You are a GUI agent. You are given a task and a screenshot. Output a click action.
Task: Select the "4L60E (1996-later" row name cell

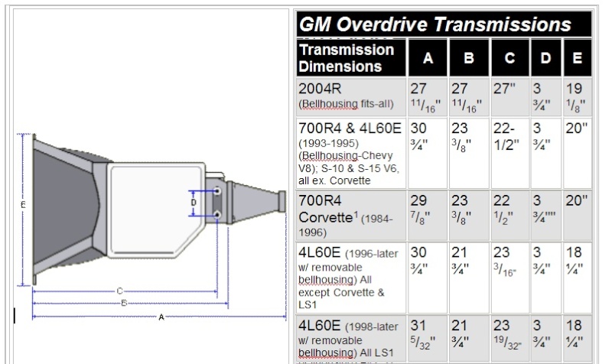tap(351, 278)
